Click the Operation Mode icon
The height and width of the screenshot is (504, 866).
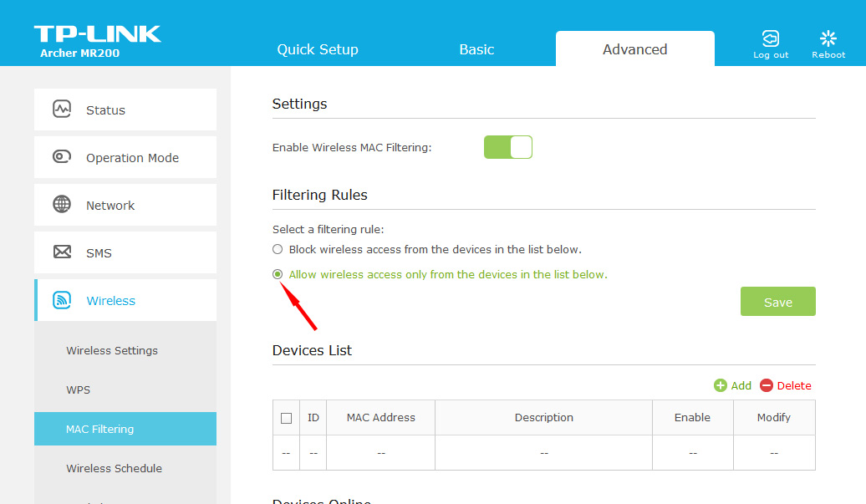coord(62,157)
